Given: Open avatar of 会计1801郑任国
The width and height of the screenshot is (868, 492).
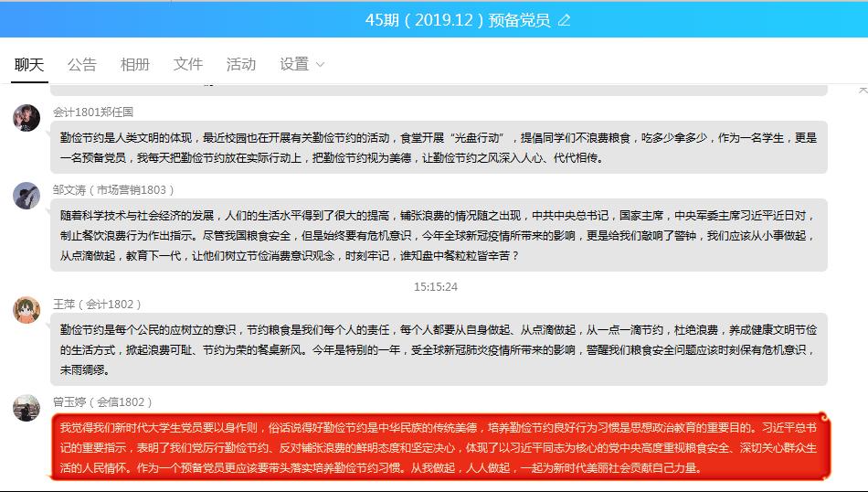Looking at the screenshot, I should pyautogui.click(x=26, y=117).
